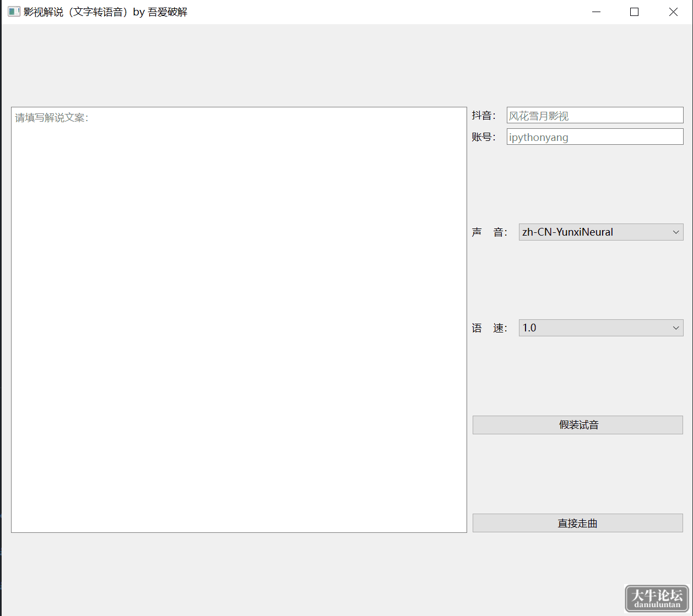
Task: Click the 假装试音 button
Action: pos(578,425)
